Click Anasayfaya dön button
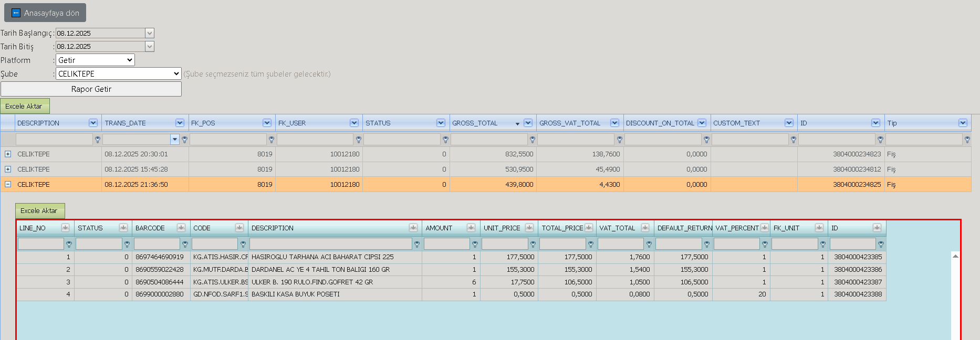Screen dimensions: 980x340 pos(45,13)
